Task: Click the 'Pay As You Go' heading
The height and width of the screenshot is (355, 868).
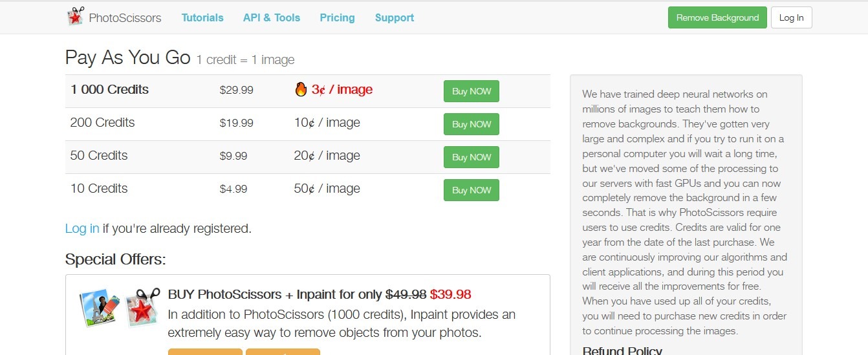Action: coord(128,58)
